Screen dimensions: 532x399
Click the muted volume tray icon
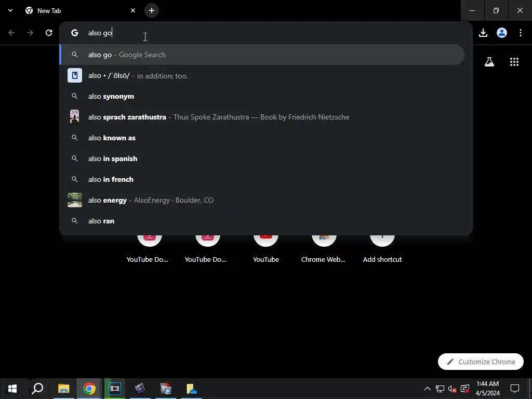point(453,389)
